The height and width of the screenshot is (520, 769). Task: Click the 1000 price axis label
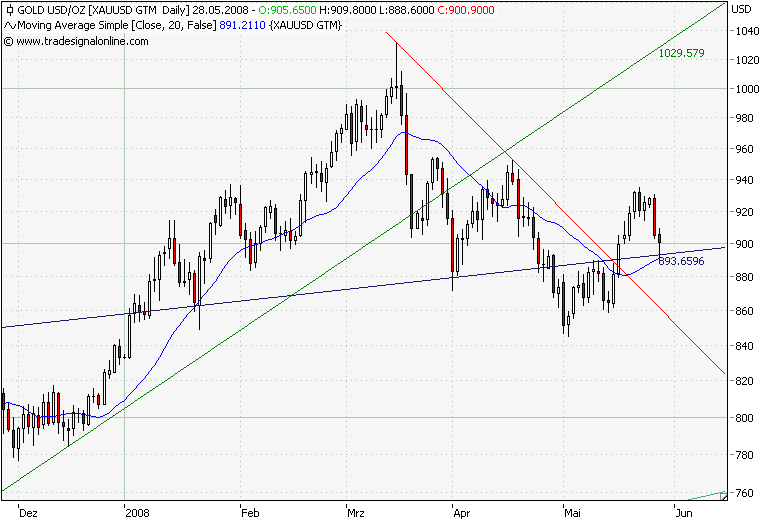(x=747, y=89)
